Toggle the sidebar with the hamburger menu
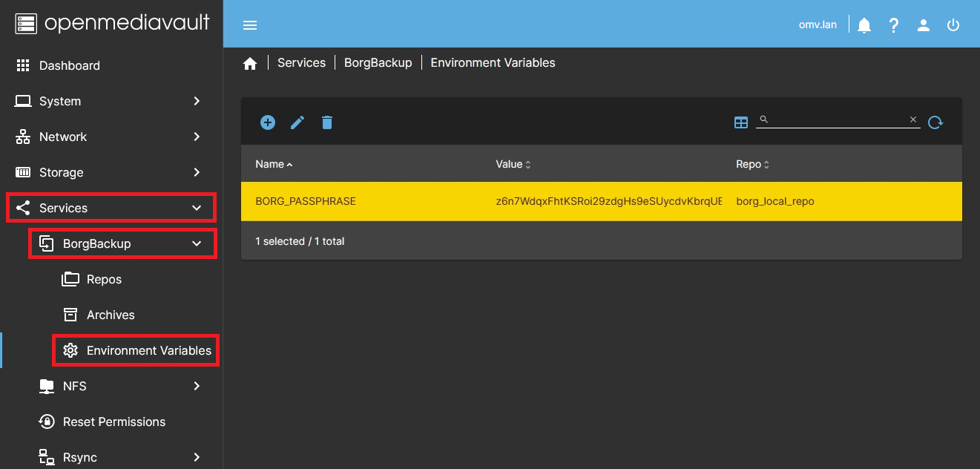The image size is (980, 469). (x=250, y=25)
